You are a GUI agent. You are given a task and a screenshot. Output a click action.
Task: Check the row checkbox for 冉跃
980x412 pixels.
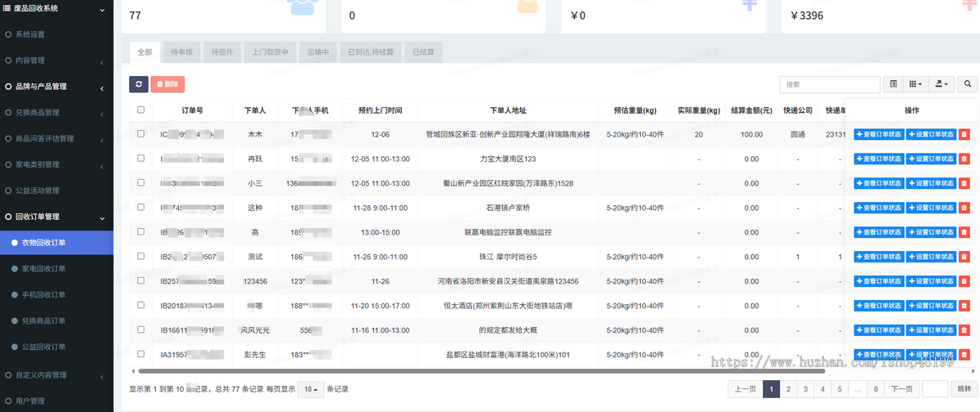coord(141,158)
